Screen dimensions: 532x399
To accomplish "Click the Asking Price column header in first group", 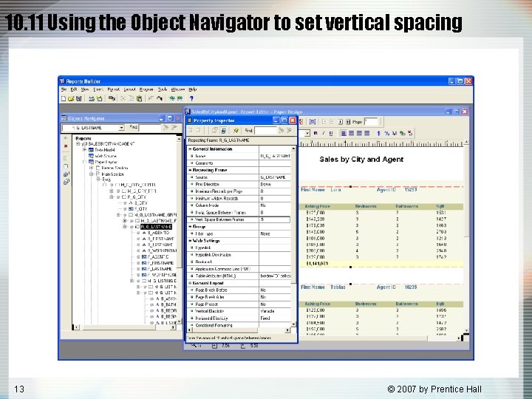I will click(317, 206).
